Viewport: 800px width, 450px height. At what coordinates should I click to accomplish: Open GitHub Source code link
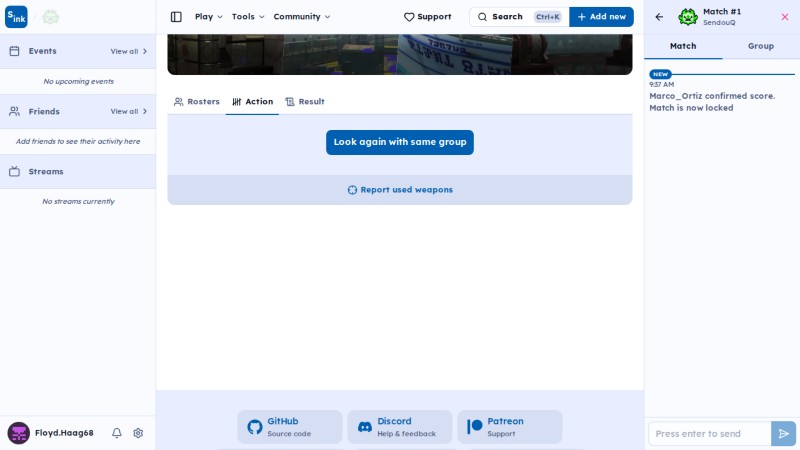290,427
